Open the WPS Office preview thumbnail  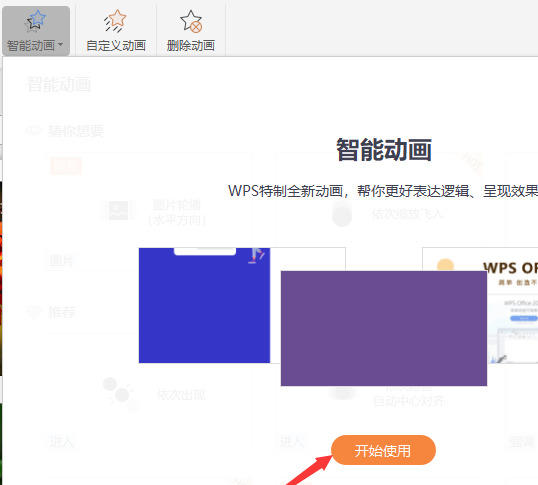point(513,305)
